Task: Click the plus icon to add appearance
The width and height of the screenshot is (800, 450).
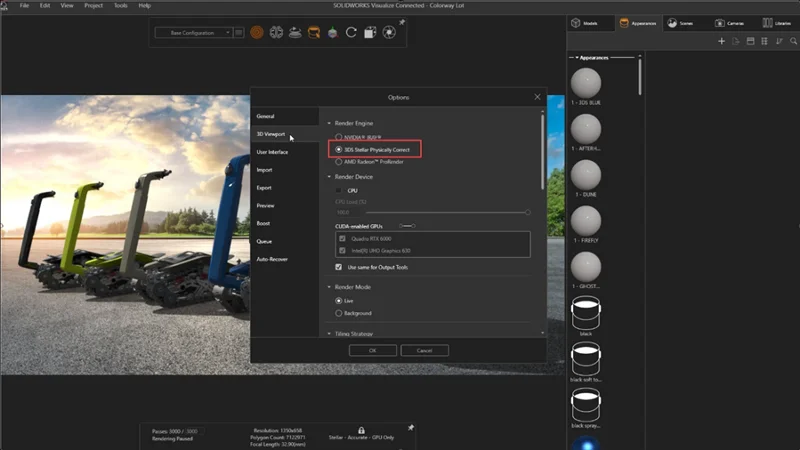Action: (x=722, y=41)
